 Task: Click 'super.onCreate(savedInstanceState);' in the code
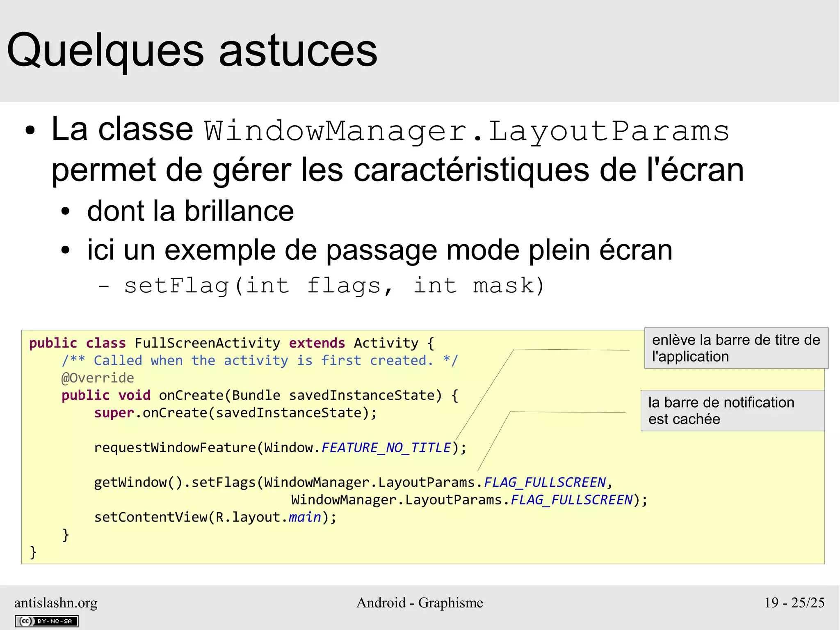point(235,413)
